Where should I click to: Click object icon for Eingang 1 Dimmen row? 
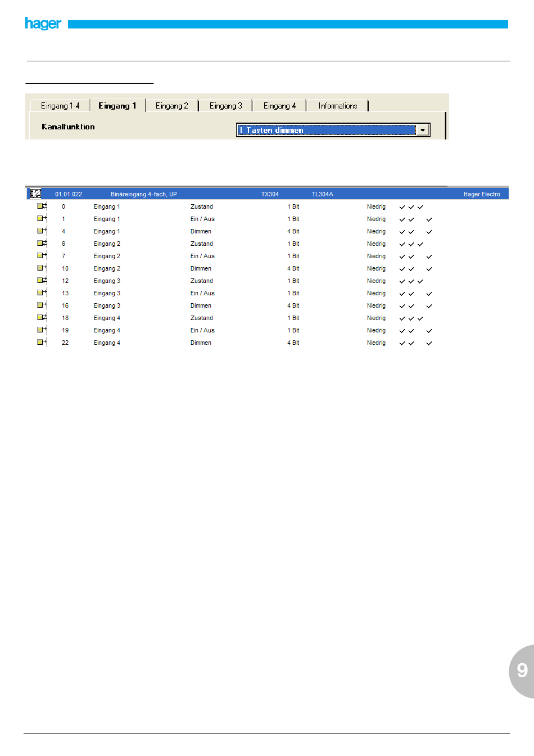coord(42,231)
